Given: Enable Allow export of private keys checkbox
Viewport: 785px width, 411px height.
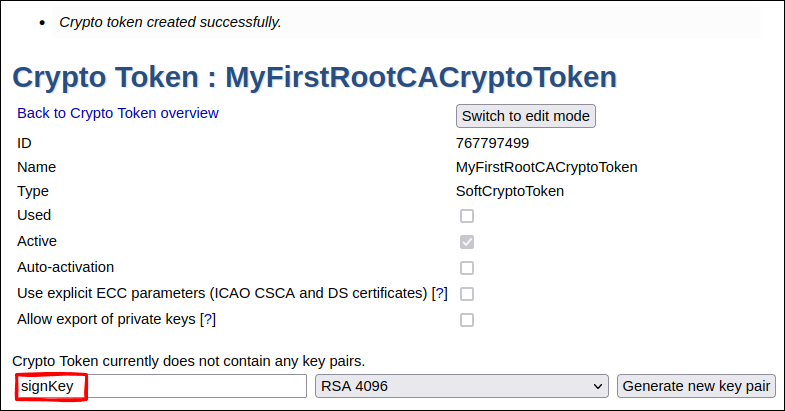Looking at the screenshot, I should (x=467, y=320).
